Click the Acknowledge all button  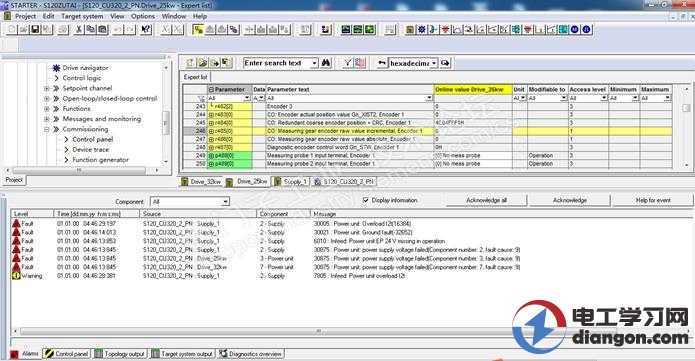pos(486,200)
